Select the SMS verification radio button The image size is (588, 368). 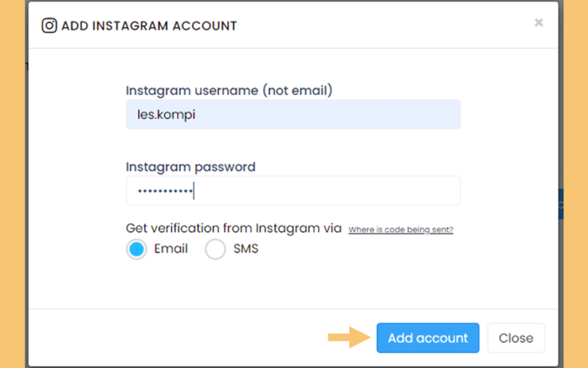pos(215,249)
